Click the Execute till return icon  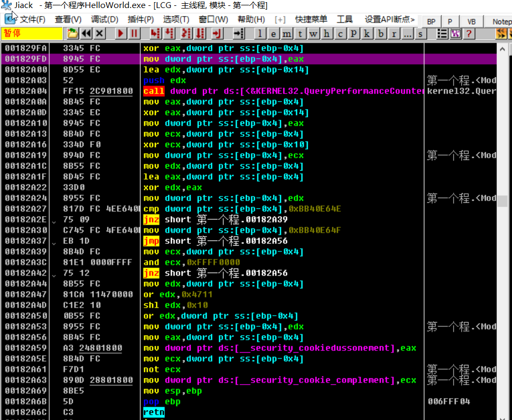[216, 33]
